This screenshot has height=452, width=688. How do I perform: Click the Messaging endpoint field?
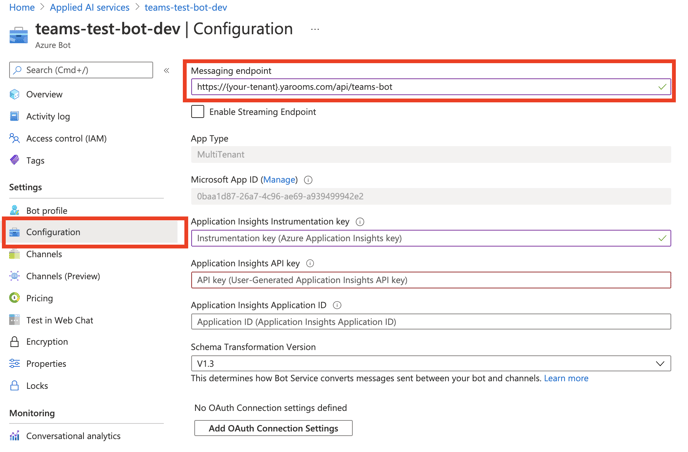(x=431, y=87)
